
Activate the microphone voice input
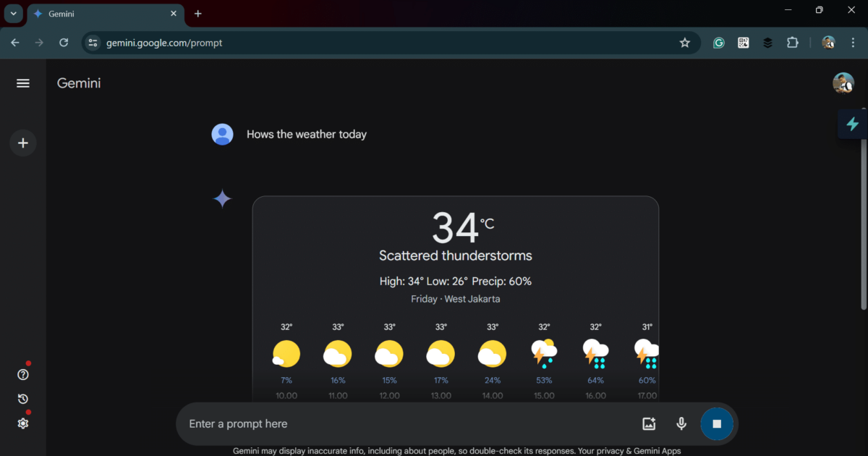pyautogui.click(x=681, y=424)
